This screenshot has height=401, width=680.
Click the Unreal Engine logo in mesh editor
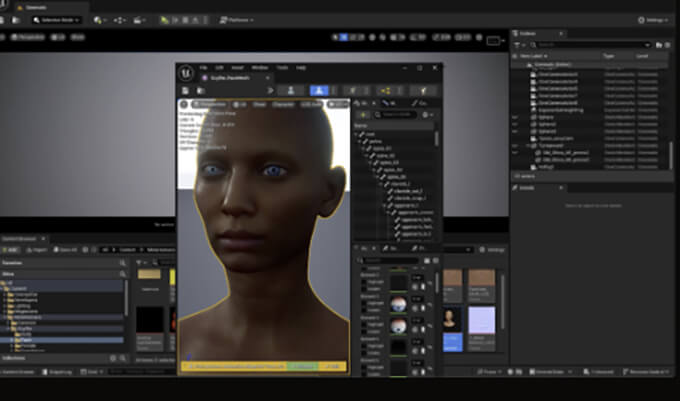pyautogui.click(x=188, y=72)
